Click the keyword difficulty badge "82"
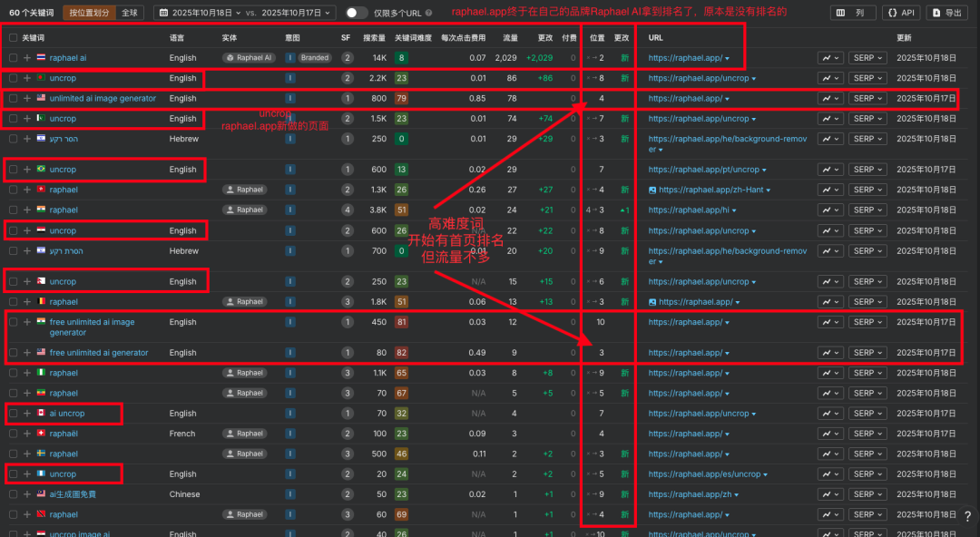 tap(401, 353)
